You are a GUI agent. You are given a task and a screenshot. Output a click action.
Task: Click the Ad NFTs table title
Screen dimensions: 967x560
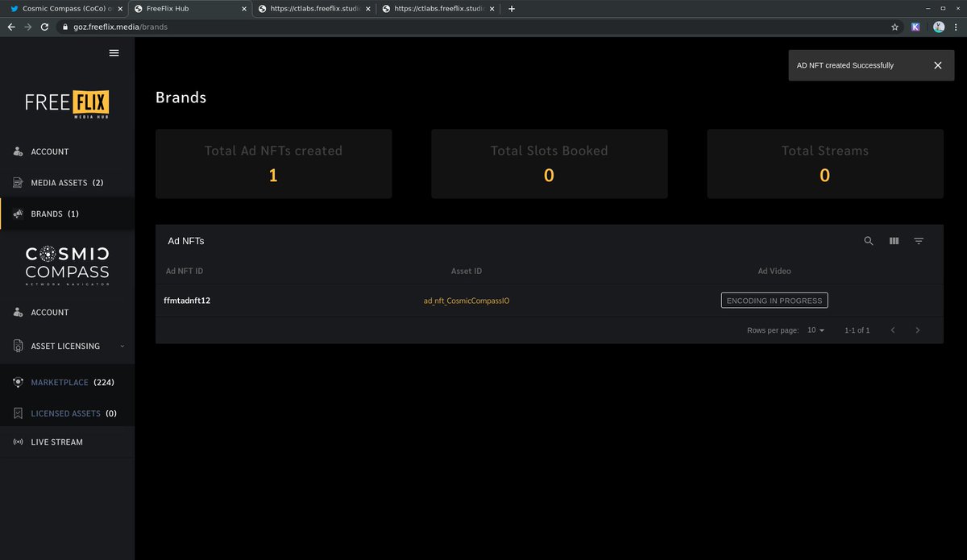(x=186, y=241)
